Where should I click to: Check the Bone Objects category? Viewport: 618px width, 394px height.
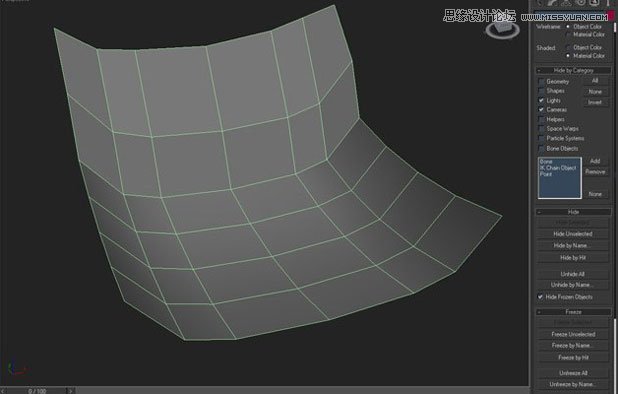541,149
